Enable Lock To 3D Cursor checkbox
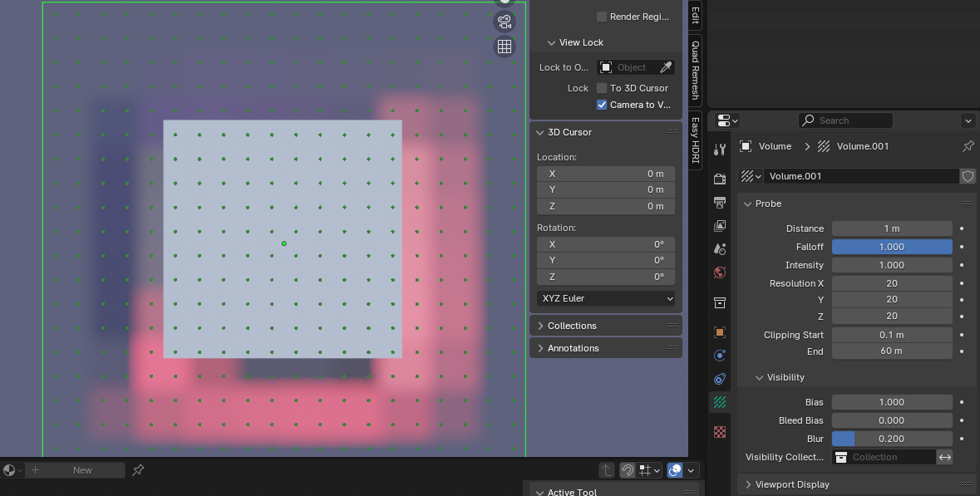 point(602,88)
